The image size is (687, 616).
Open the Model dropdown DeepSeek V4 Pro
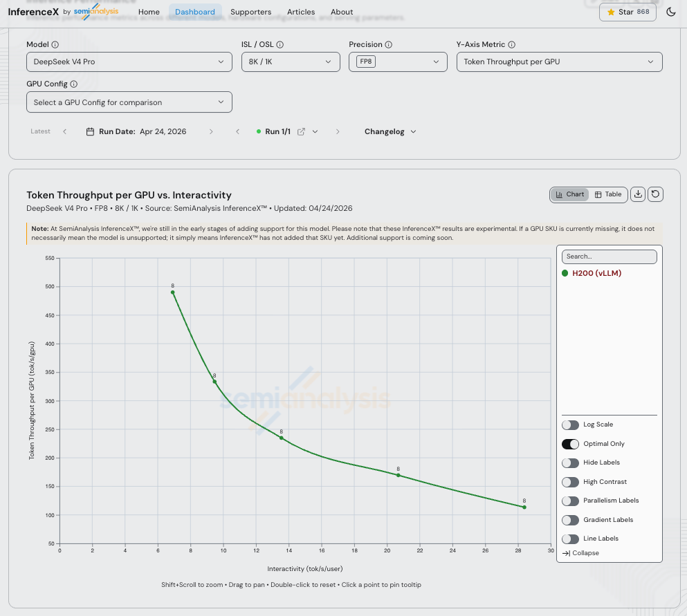tap(129, 62)
